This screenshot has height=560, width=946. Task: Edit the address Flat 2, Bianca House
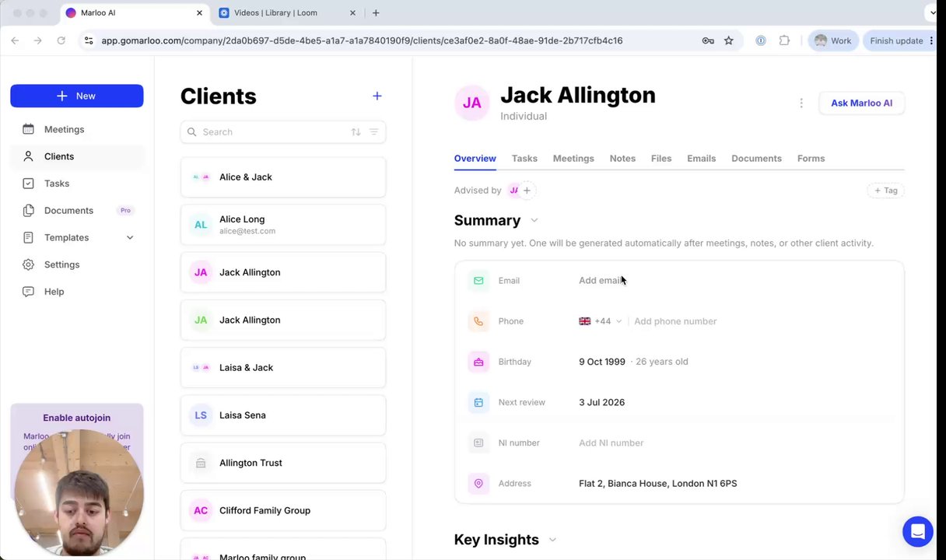click(x=658, y=484)
